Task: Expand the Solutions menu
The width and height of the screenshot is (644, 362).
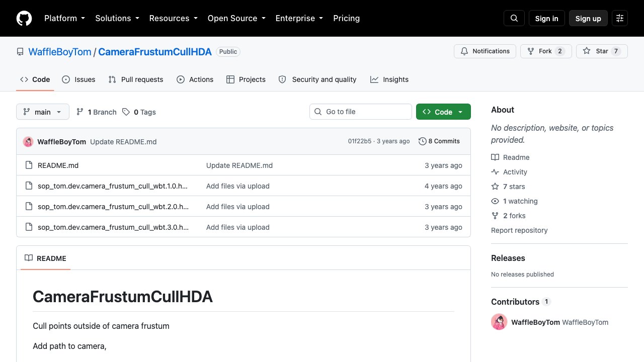Action: [x=117, y=18]
